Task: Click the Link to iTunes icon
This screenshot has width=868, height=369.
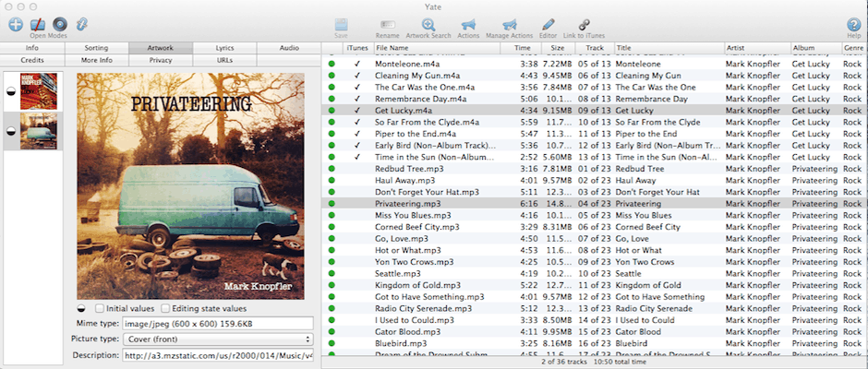Action: [x=584, y=25]
